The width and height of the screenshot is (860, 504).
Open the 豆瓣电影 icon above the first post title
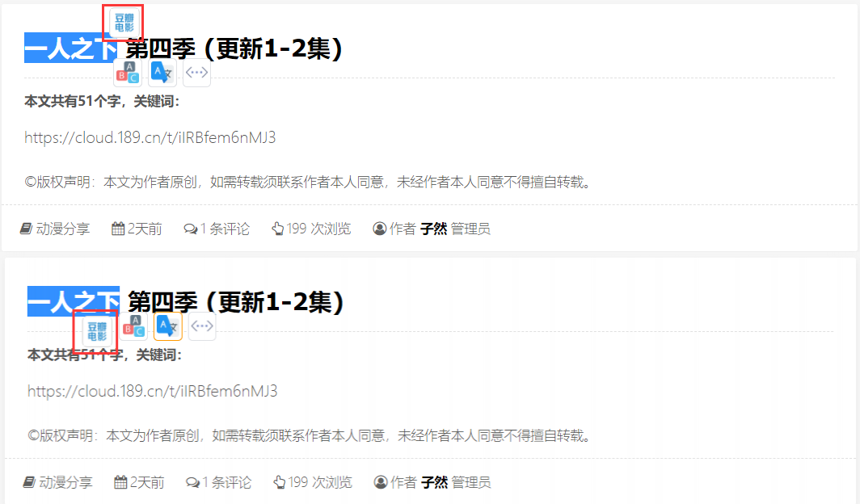tap(124, 23)
